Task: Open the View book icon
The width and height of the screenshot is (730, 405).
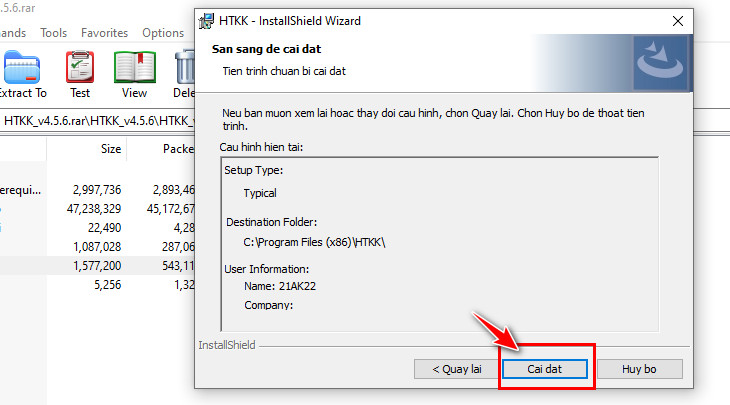Action: 135,68
